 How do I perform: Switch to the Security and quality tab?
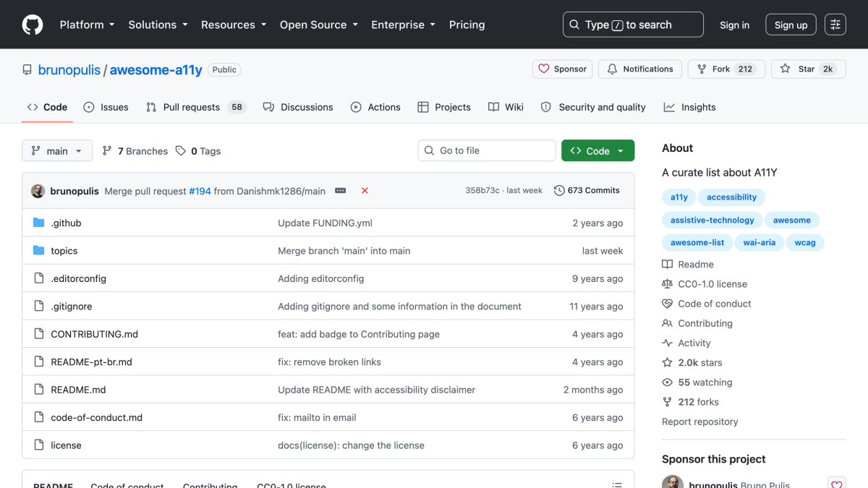(x=593, y=107)
